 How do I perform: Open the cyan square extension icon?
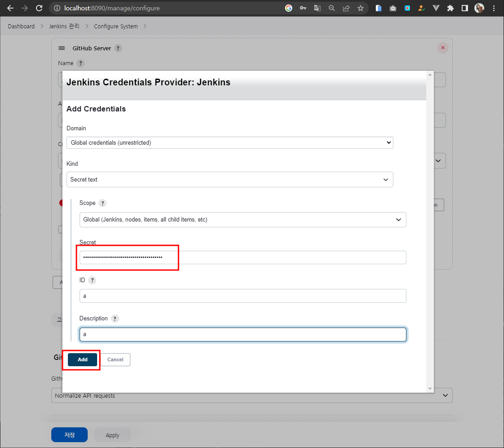point(407,8)
